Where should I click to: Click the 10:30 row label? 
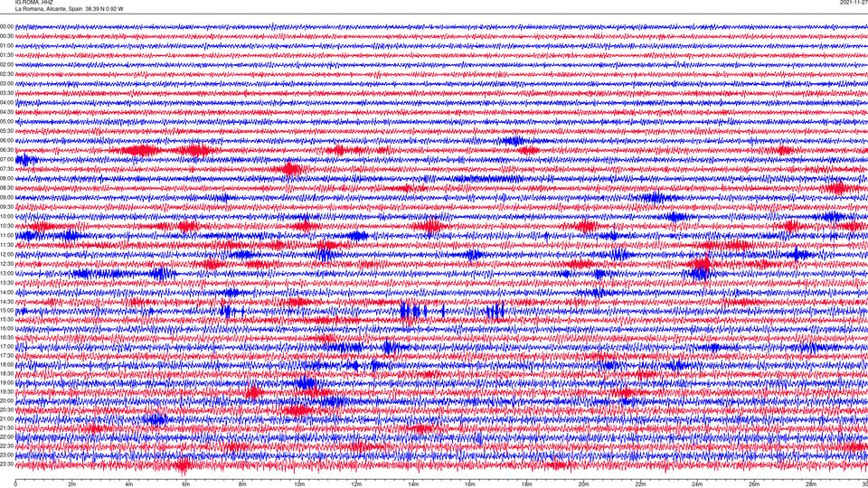pos(6,226)
